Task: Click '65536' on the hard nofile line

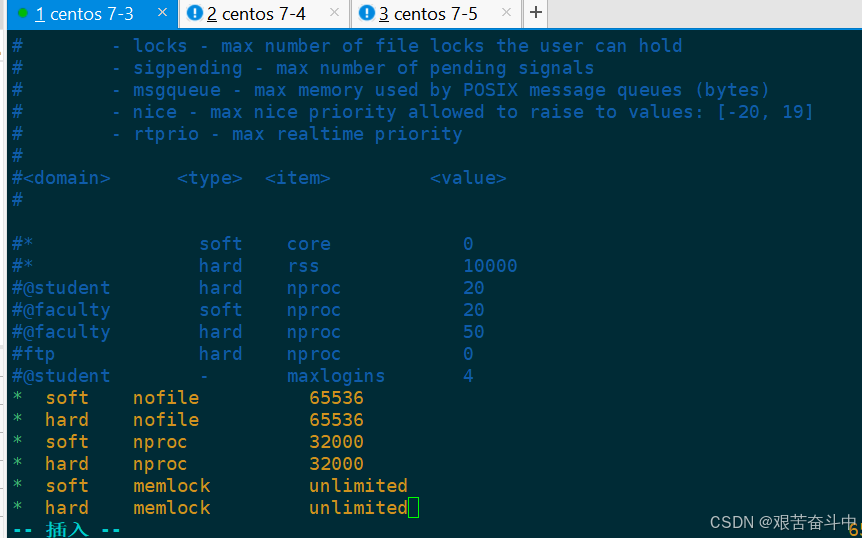Action: [x=336, y=420]
